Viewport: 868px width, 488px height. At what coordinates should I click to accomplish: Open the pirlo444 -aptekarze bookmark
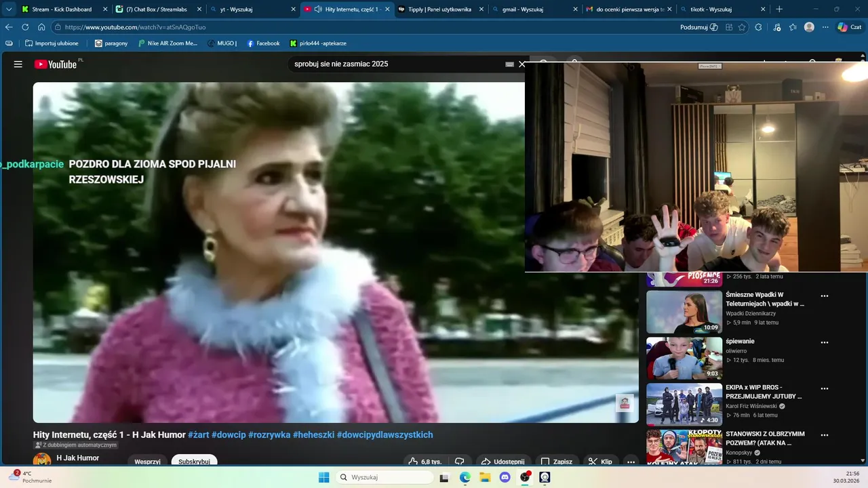click(x=318, y=43)
